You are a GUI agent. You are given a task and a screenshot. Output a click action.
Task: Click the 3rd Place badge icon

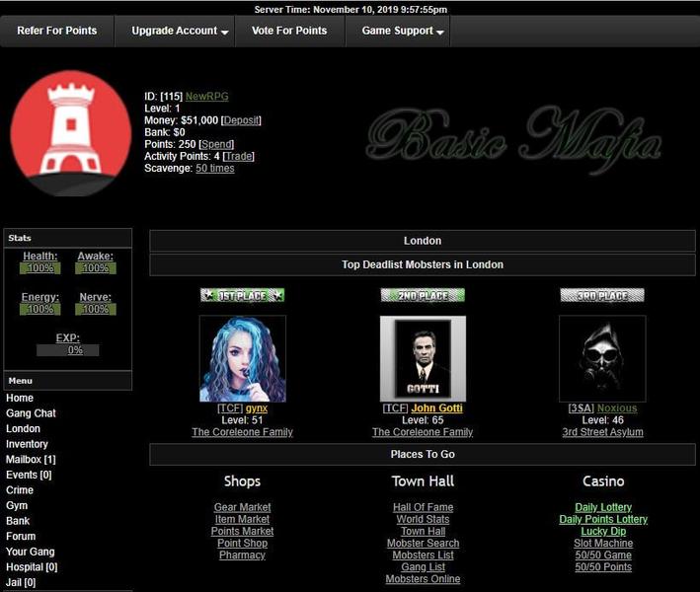602,295
